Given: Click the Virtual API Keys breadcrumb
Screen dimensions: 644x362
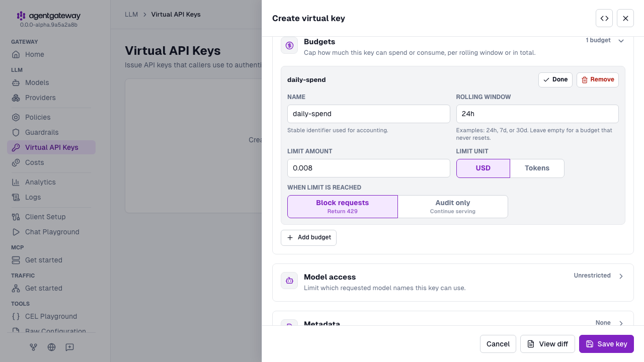Looking at the screenshot, I should coord(176,14).
